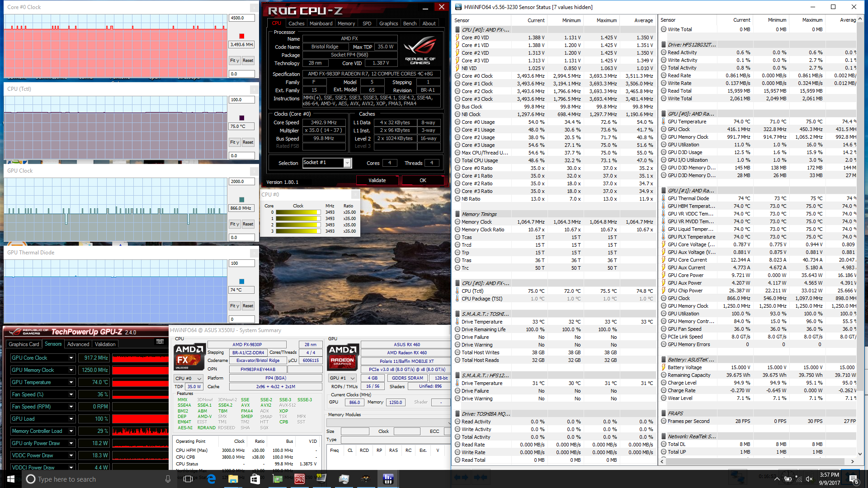Click the CPU (Tctl) temperature sensor icon

pos(458,291)
